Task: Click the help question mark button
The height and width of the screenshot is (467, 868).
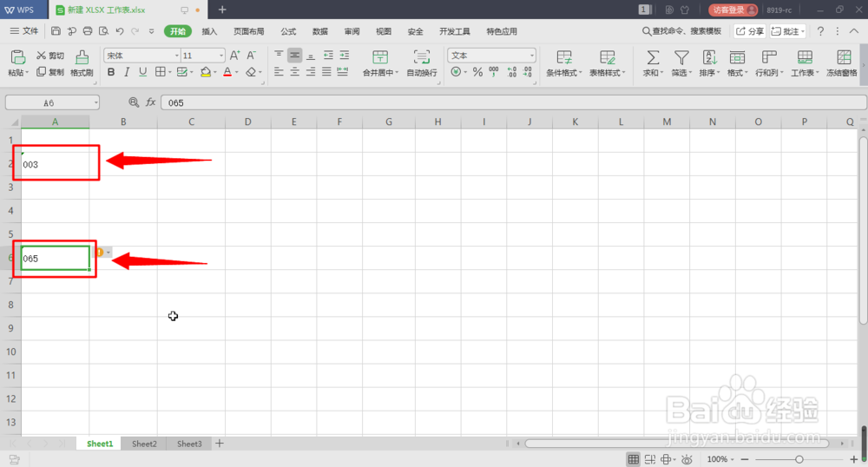Action: 820,31
